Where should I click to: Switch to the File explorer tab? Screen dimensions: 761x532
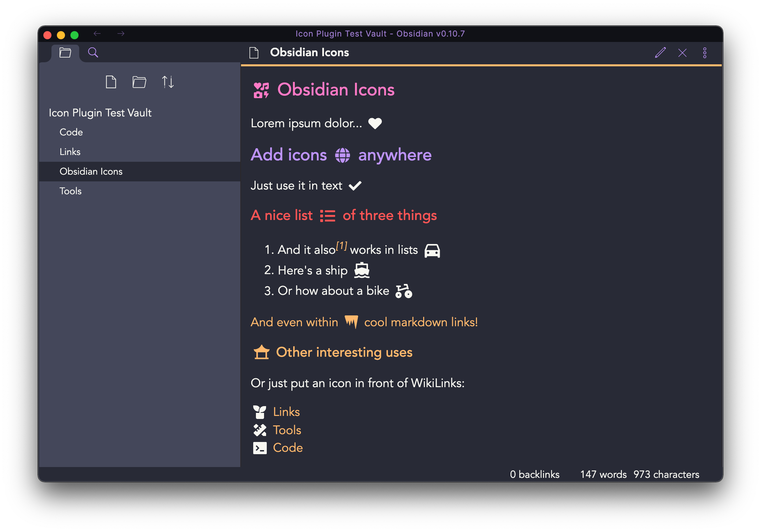pyautogui.click(x=65, y=52)
